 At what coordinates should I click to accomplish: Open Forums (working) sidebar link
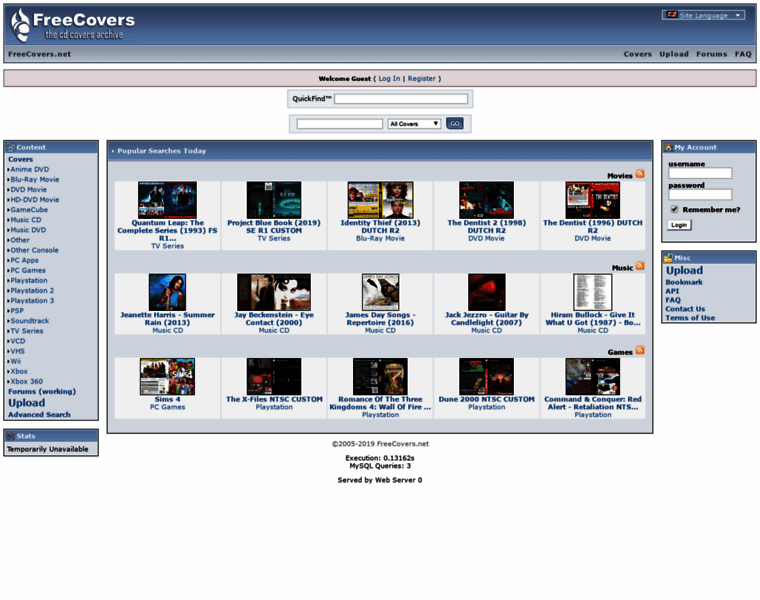click(x=42, y=392)
